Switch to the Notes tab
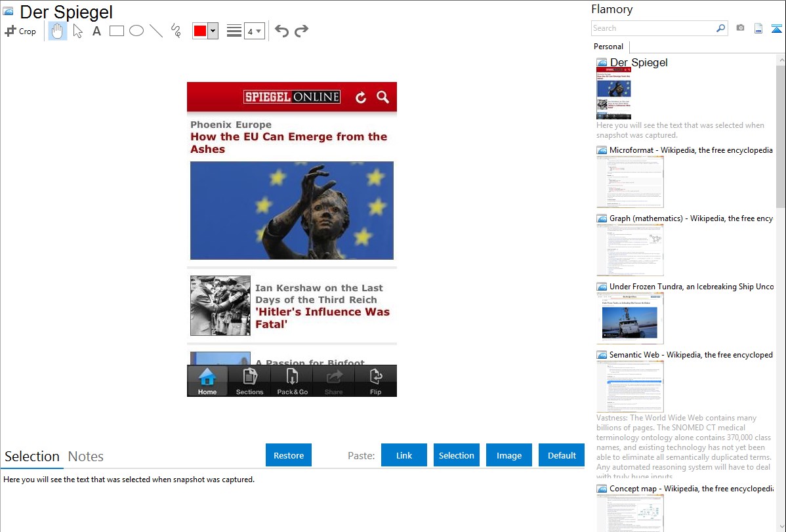This screenshot has width=786, height=532. [86, 457]
